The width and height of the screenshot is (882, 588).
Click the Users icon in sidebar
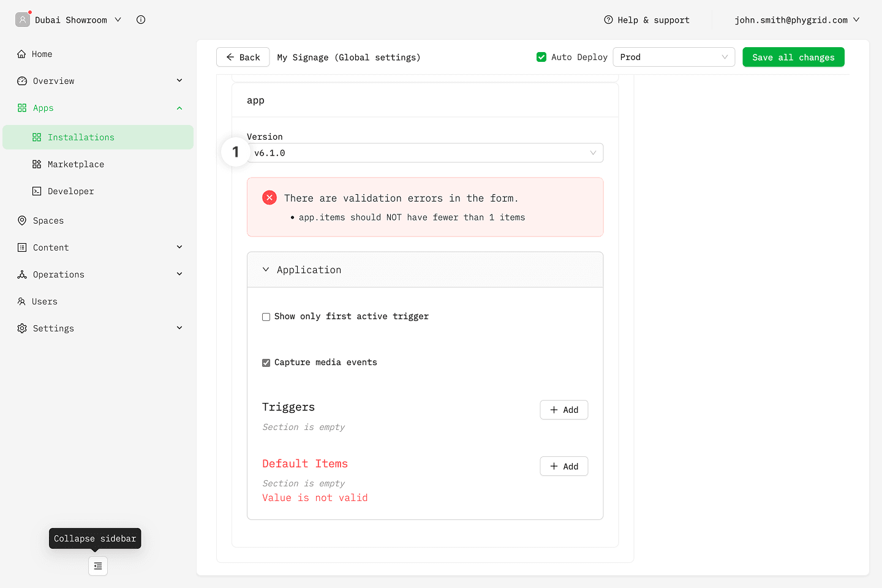[x=22, y=301]
